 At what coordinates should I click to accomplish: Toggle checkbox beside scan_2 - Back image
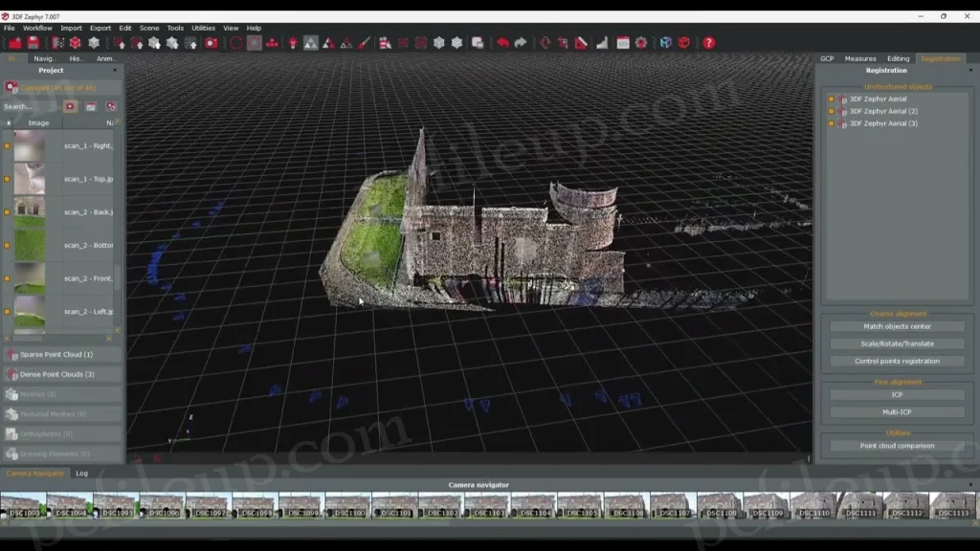pos(8,212)
